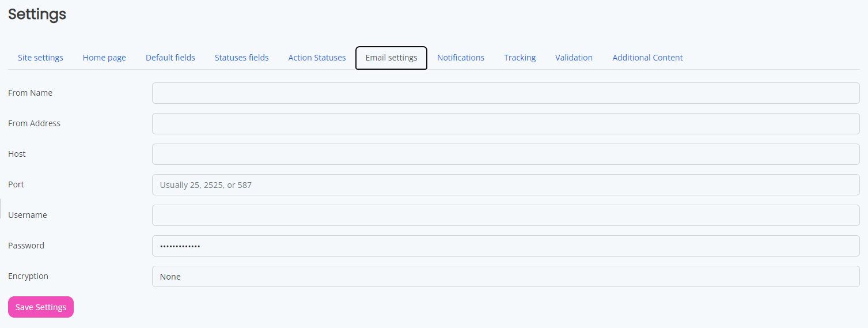Viewport: 868px width, 328px height.
Task: Open the Site settings tab
Action: [40, 58]
